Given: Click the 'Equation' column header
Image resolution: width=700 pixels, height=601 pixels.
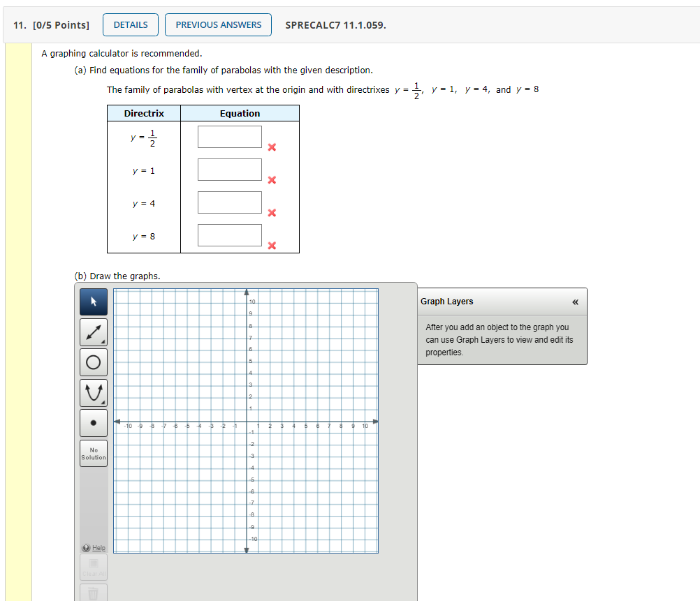Looking at the screenshot, I should (x=240, y=113).
